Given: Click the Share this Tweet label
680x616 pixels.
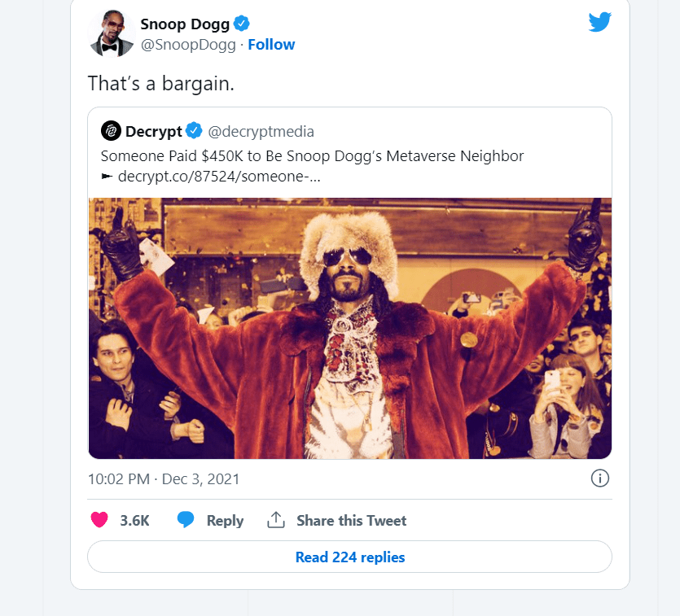Looking at the screenshot, I should 351,521.
